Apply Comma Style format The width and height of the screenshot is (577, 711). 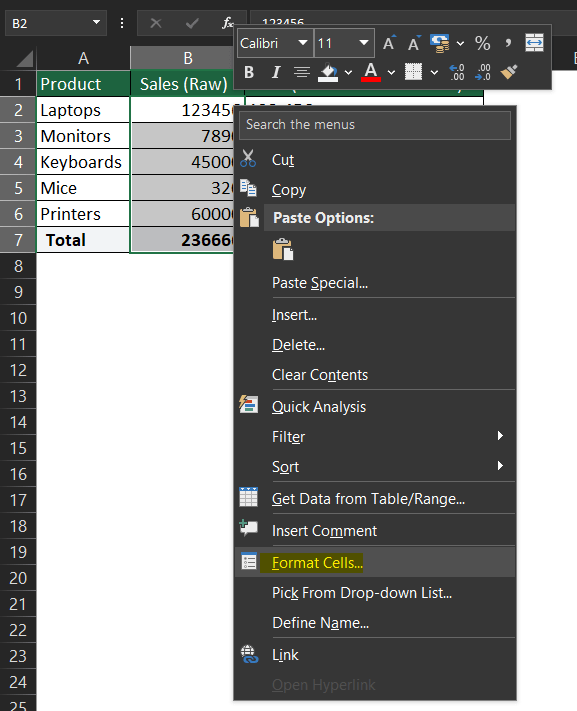pyautogui.click(x=508, y=44)
